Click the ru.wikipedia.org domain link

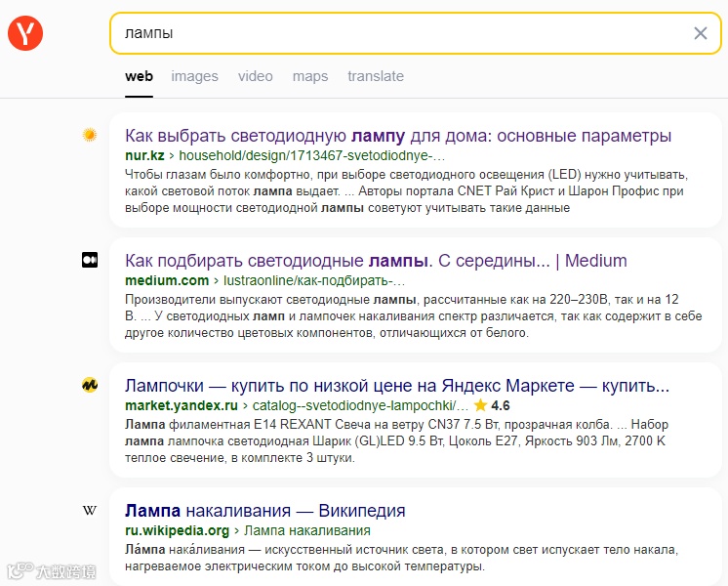[x=177, y=530]
